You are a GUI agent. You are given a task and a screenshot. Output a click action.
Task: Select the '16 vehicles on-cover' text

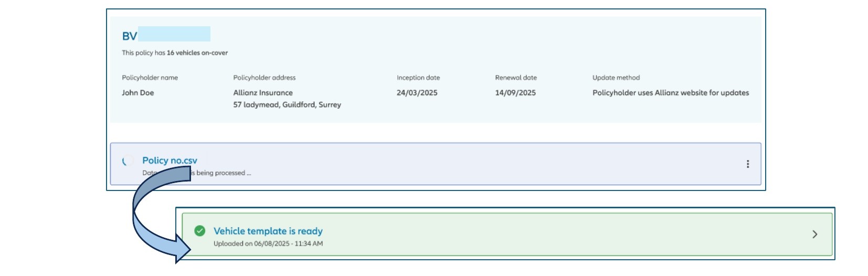click(197, 52)
